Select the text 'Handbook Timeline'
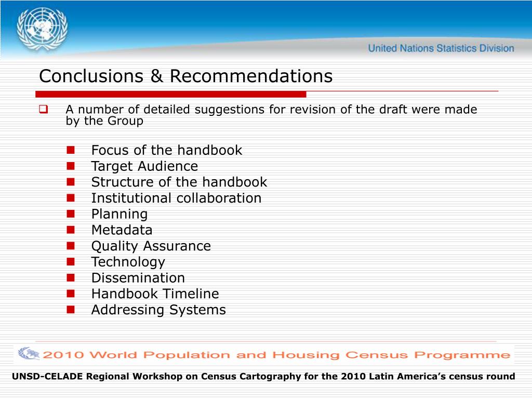Screen dimensions: 532x399 click(x=155, y=294)
